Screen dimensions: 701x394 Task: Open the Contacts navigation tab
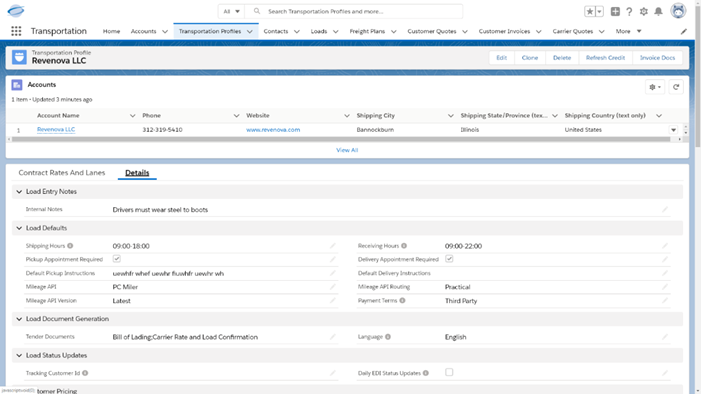pos(276,31)
